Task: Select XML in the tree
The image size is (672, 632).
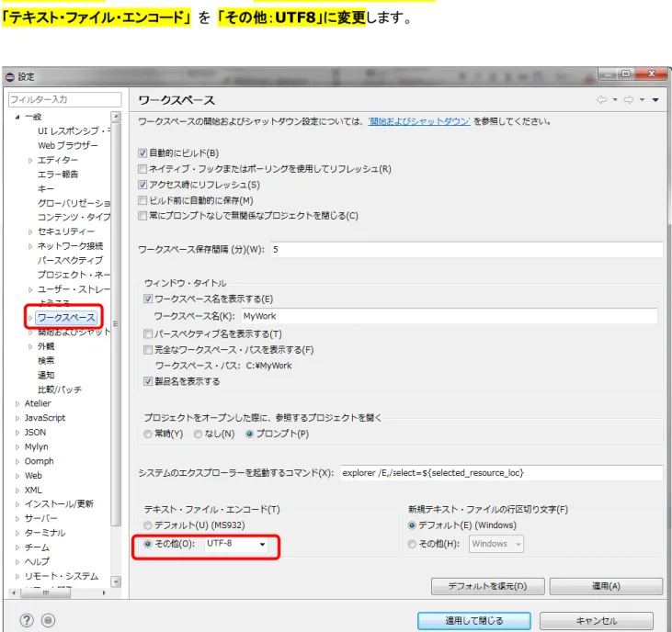Action: [x=33, y=490]
